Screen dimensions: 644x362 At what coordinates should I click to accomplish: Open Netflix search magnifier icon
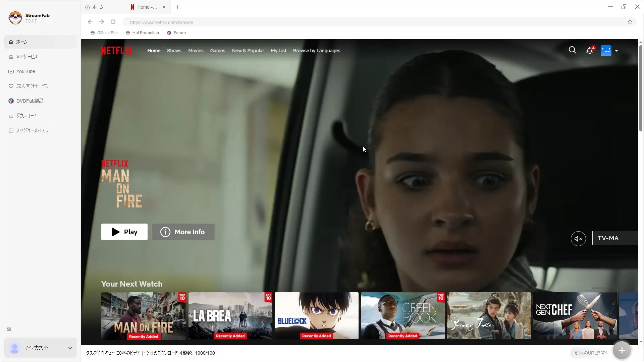(573, 50)
